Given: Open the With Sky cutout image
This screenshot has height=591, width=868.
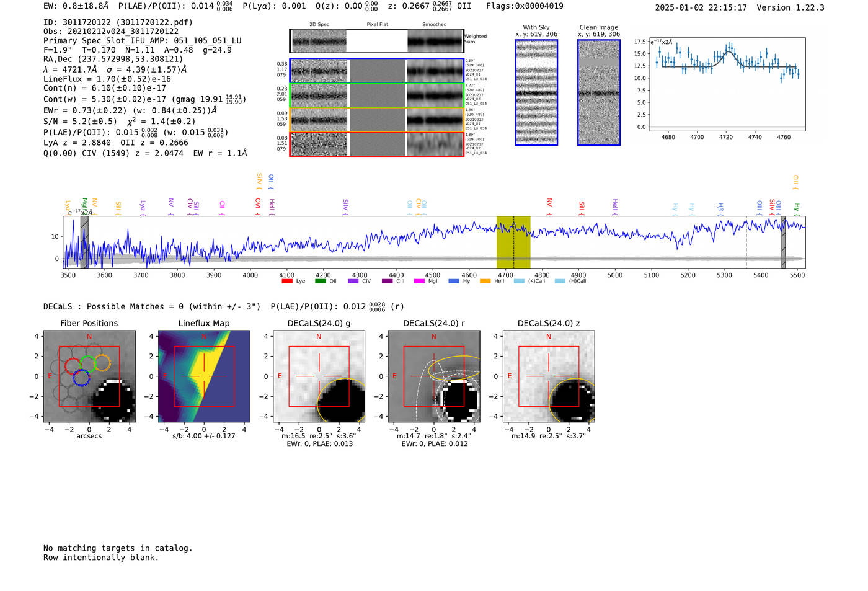Looking at the screenshot, I should point(536,92).
